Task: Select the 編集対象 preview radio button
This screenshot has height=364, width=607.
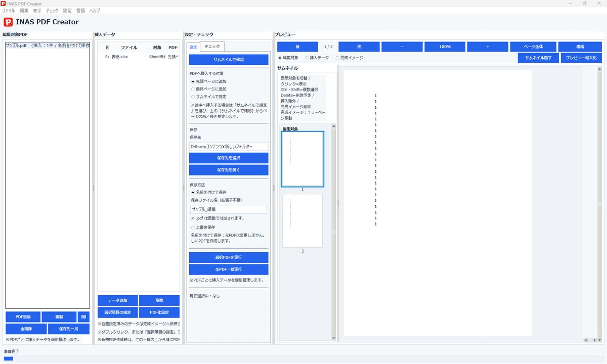Action: (x=289, y=58)
